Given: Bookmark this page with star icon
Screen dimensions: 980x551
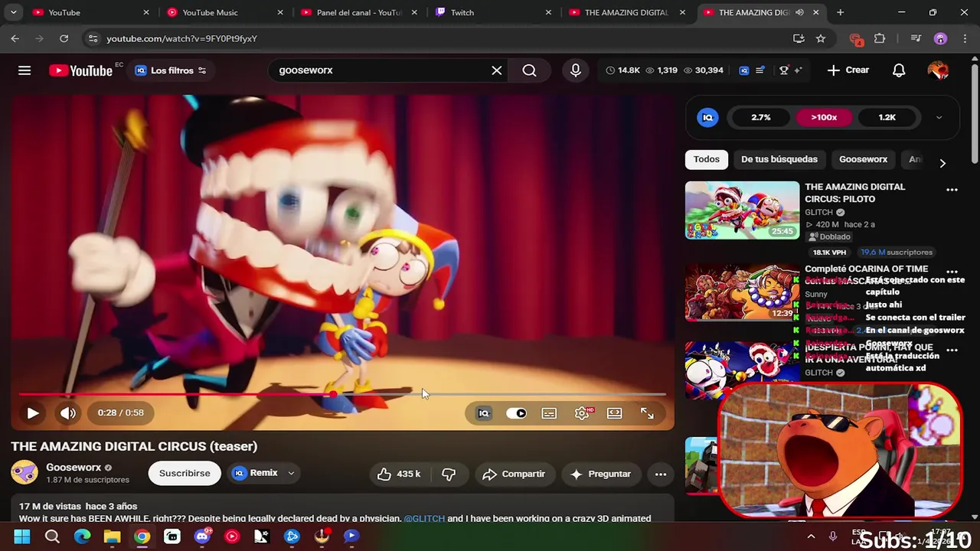Looking at the screenshot, I should coord(821,38).
